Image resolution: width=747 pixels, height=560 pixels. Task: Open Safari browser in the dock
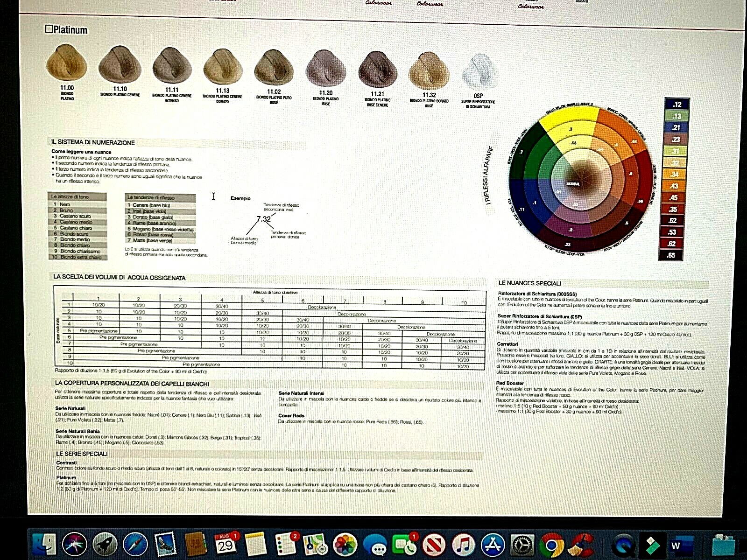click(135, 545)
